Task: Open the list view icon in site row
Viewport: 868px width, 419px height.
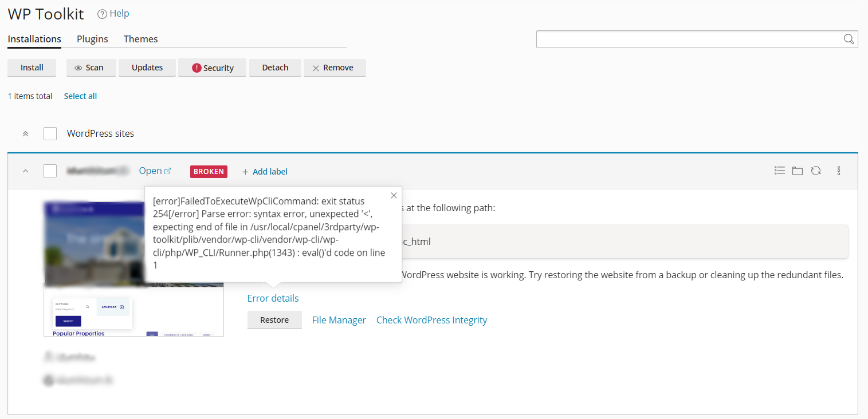Action: [x=779, y=171]
